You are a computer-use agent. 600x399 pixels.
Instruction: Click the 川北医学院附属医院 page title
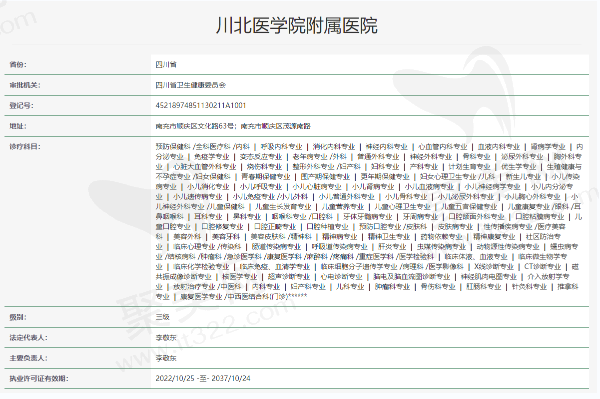tap(297, 26)
